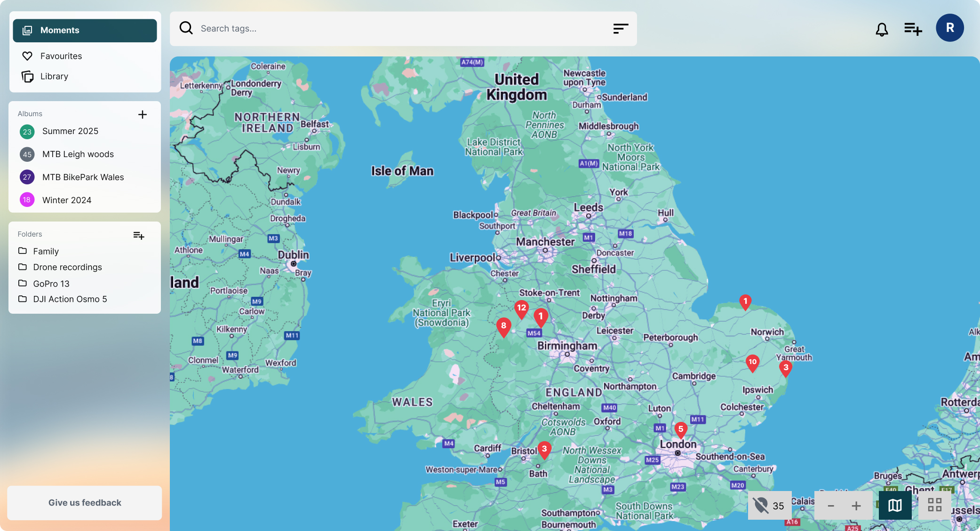Create a new folder via Folders add icon
Image resolution: width=980 pixels, height=531 pixels.
click(139, 235)
